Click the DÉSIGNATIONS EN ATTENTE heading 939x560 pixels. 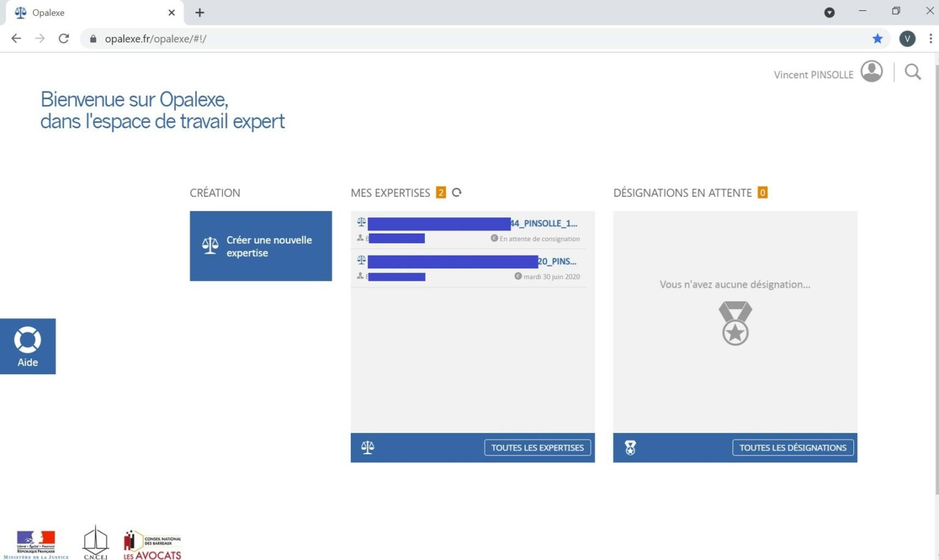[x=682, y=193]
